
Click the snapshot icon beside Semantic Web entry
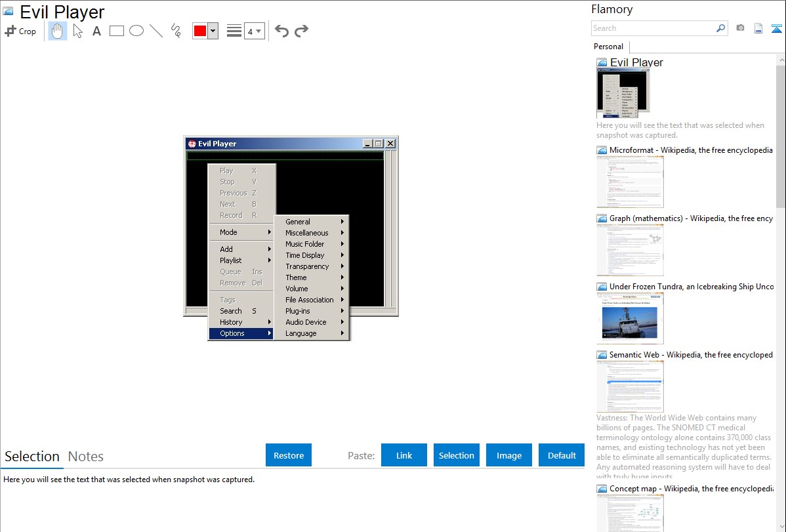coord(602,355)
